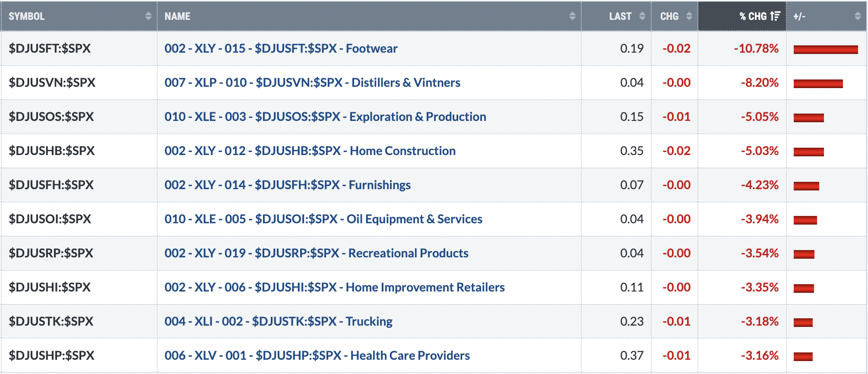
Task: Click the SYMBOL column header label
Action: pyautogui.click(x=27, y=16)
